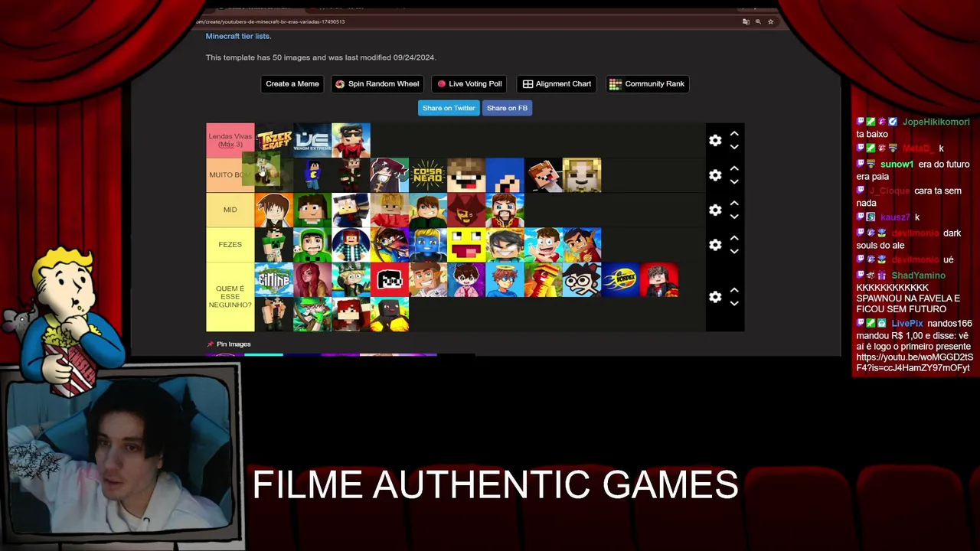Click JopeHikikomori username in chat
This screenshot has width=980, height=551.
click(936, 122)
